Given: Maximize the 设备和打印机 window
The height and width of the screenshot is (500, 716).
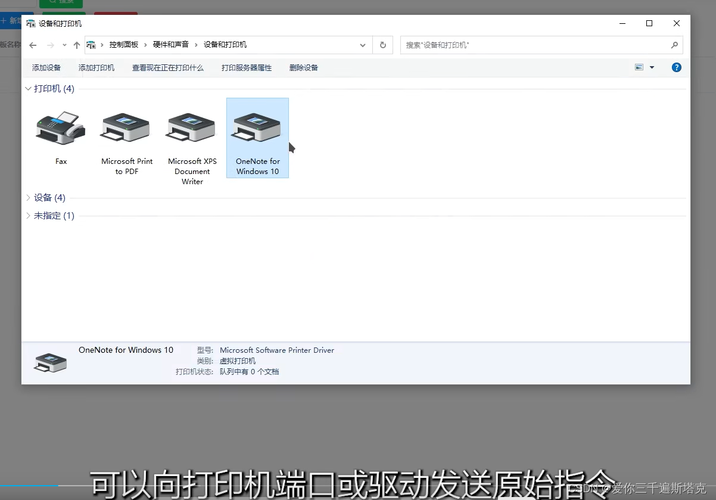Looking at the screenshot, I should pos(649,23).
